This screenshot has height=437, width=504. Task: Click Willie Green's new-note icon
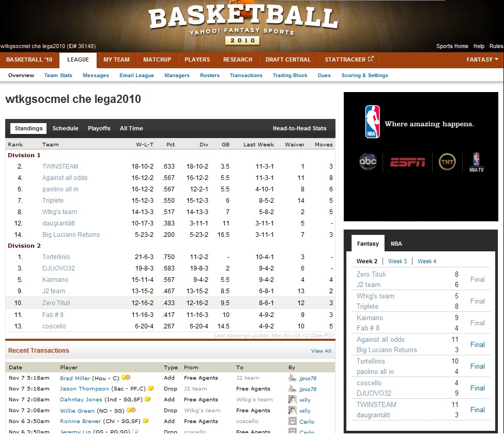tap(131, 410)
